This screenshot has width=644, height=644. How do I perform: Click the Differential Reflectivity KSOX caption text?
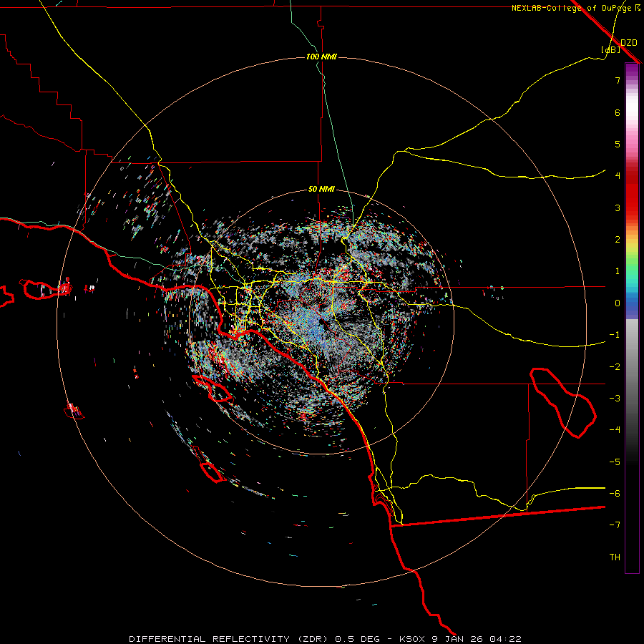click(x=325, y=639)
